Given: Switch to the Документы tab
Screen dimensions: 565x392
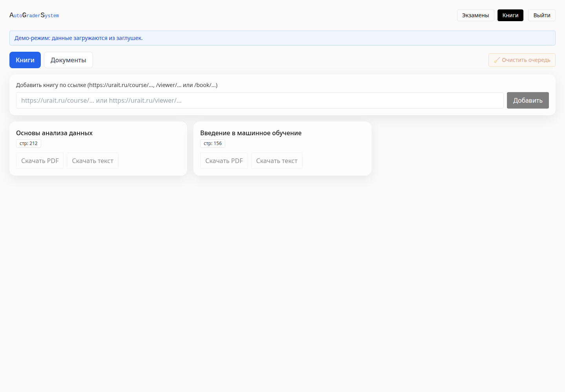Looking at the screenshot, I should pyautogui.click(x=68, y=60).
